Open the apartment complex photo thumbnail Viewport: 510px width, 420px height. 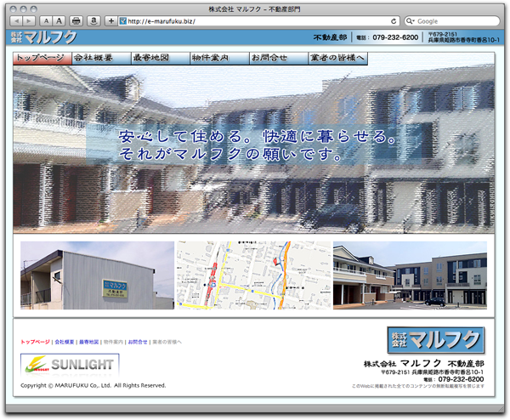410,275
